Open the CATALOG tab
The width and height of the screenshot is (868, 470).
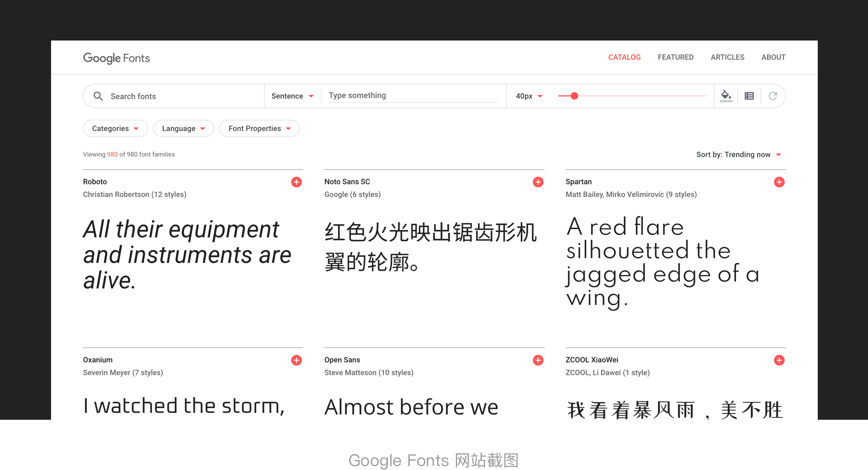click(x=624, y=57)
